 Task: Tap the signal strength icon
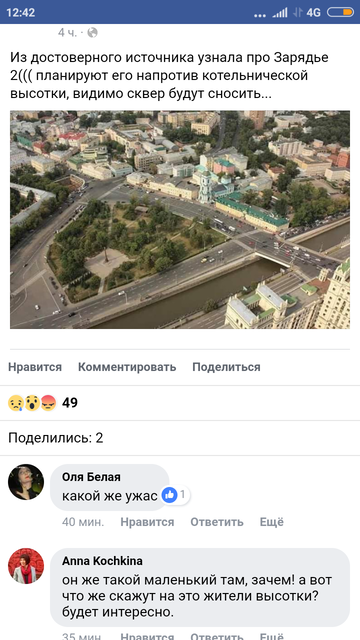coord(280,12)
